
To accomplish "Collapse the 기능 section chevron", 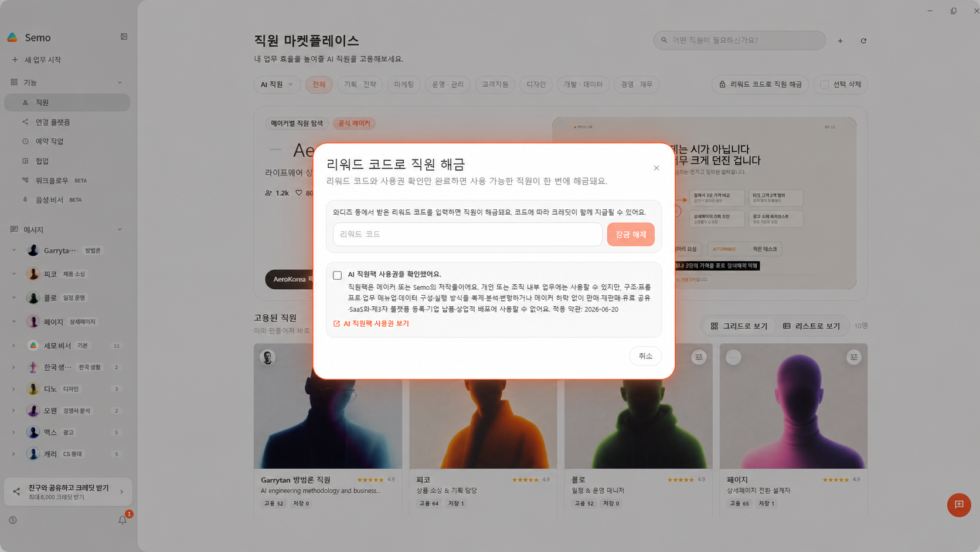I will tap(120, 83).
